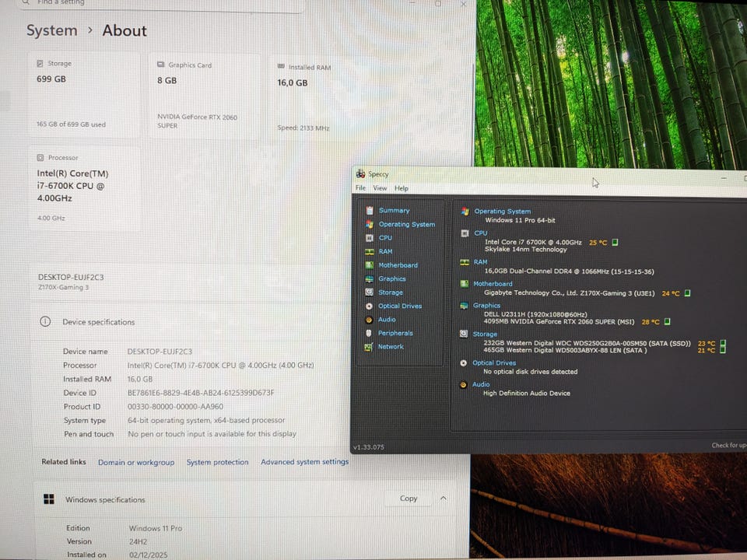Screen dimensions: 747x560
Task: Click the Processor card icon in Settings
Action: coord(40,158)
